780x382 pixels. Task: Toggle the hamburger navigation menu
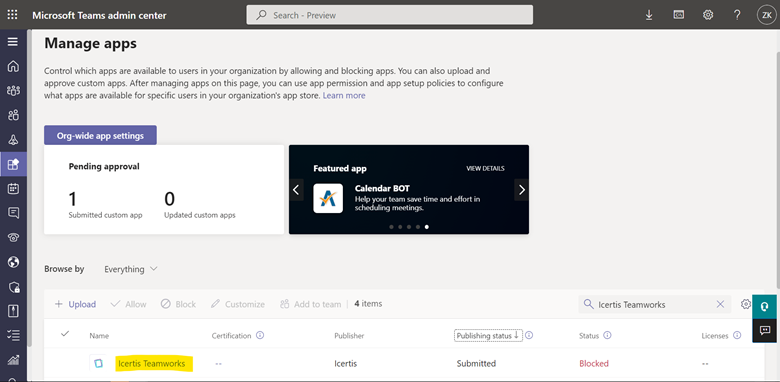tap(12, 42)
